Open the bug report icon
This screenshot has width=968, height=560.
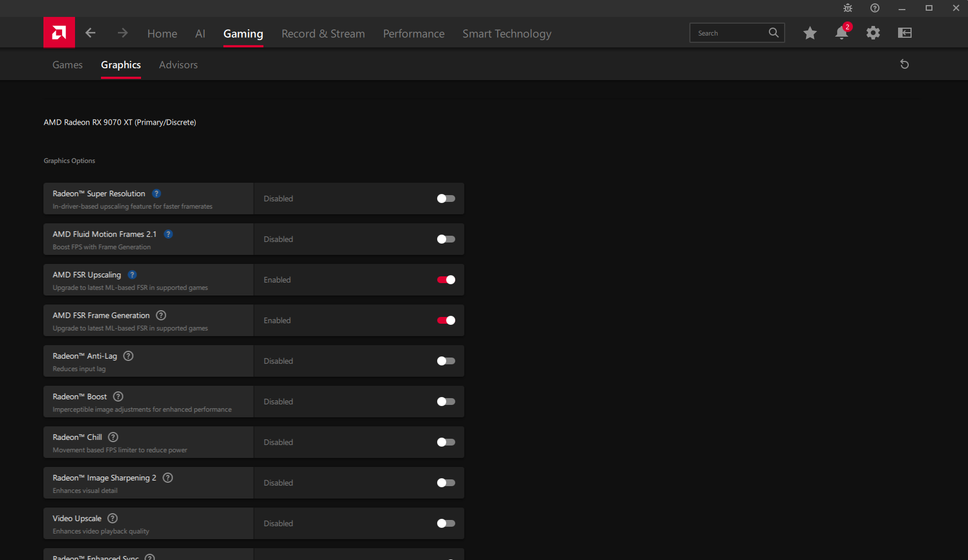848,8
